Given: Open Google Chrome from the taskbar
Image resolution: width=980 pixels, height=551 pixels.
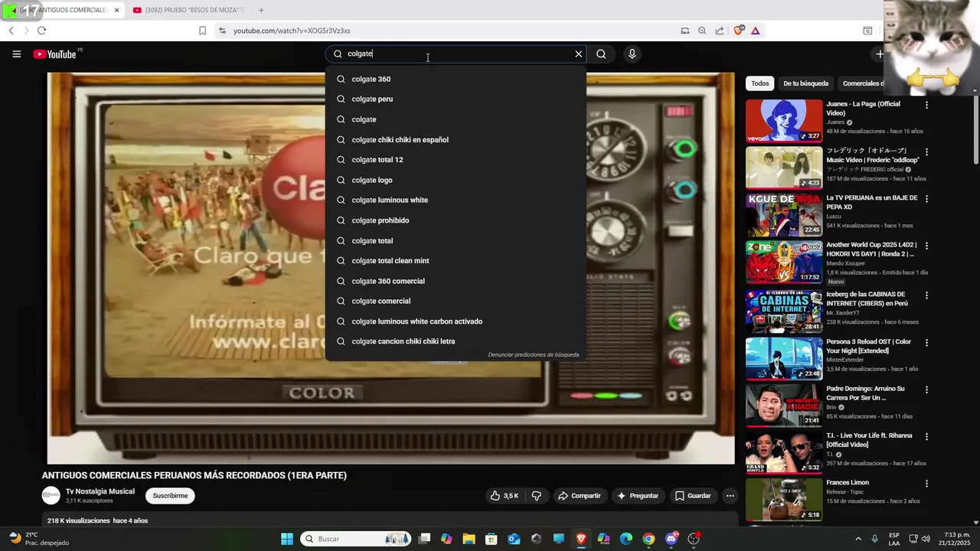Looking at the screenshot, I should (x=648, y=539).
